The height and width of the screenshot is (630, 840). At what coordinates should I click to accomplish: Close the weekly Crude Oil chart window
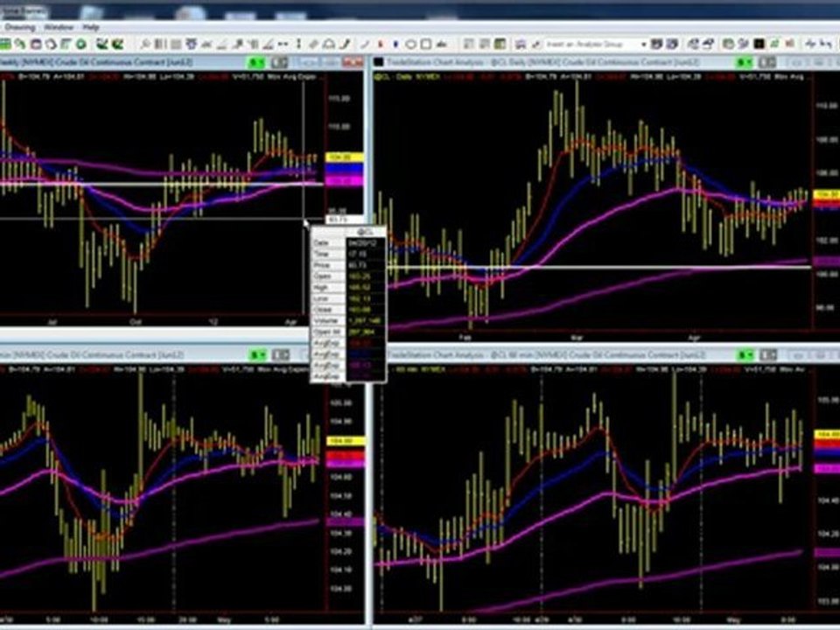[x=353, y=62]
